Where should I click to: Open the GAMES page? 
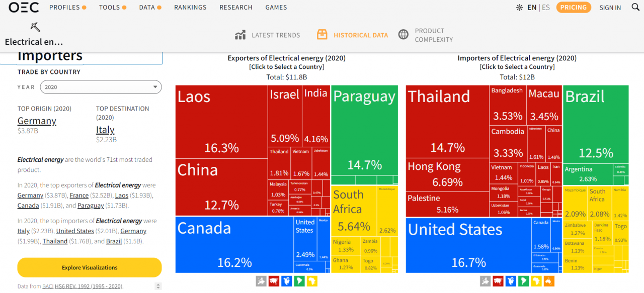pyautogui.click(x=276, y=8)
